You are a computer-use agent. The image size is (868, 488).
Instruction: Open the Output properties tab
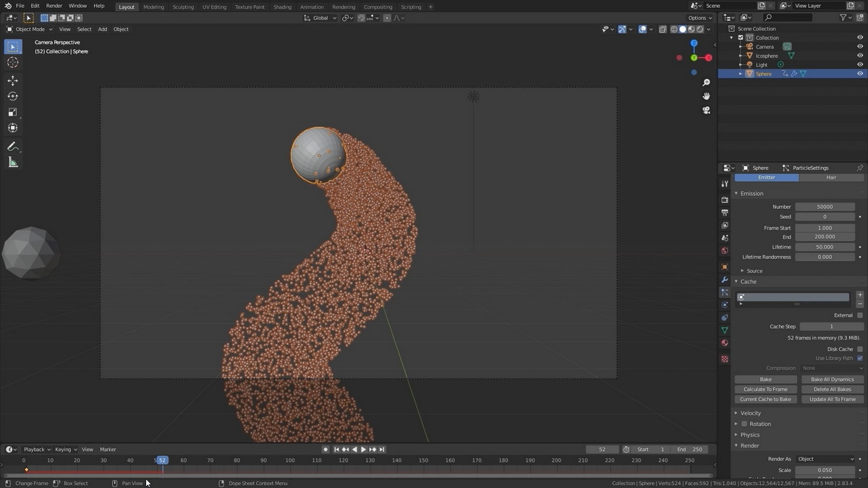(x=725, y=213)
